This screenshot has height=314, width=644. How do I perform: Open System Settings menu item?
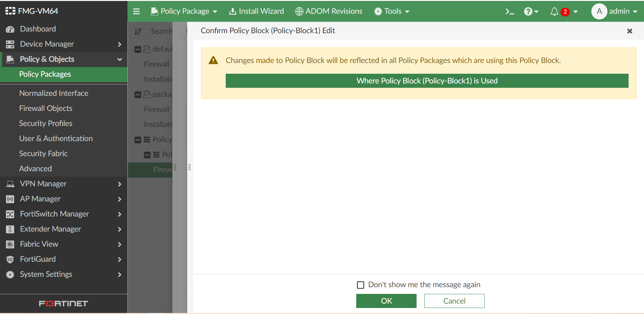(x=46, y=274)
